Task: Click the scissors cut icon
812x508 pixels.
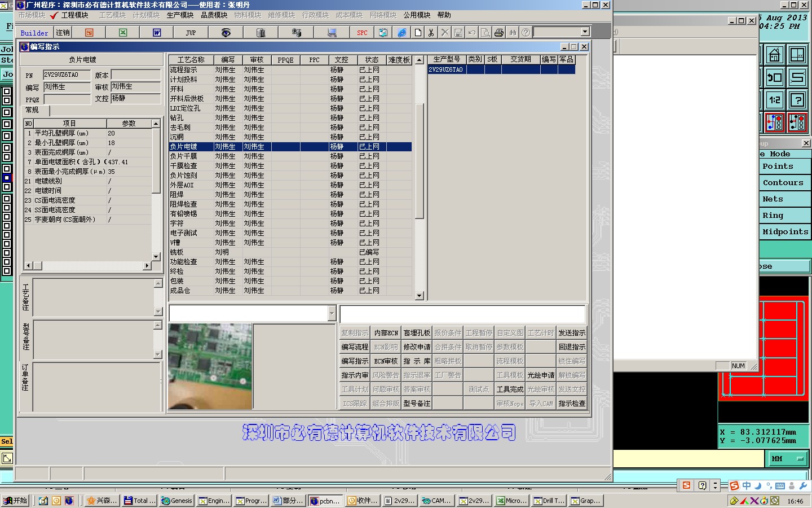Action: [431, 33]
